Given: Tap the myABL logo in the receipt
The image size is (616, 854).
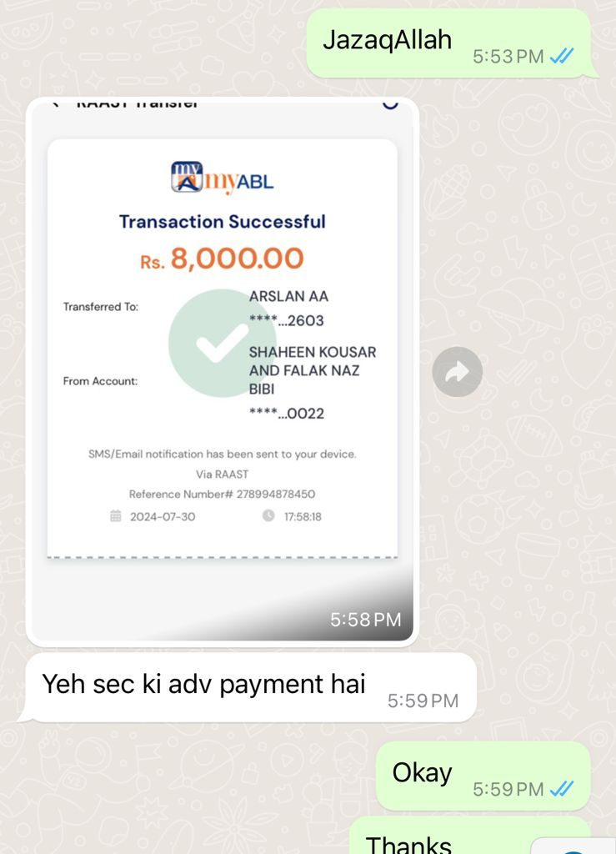Looking at the screenshot, I should tap(222, 178).
